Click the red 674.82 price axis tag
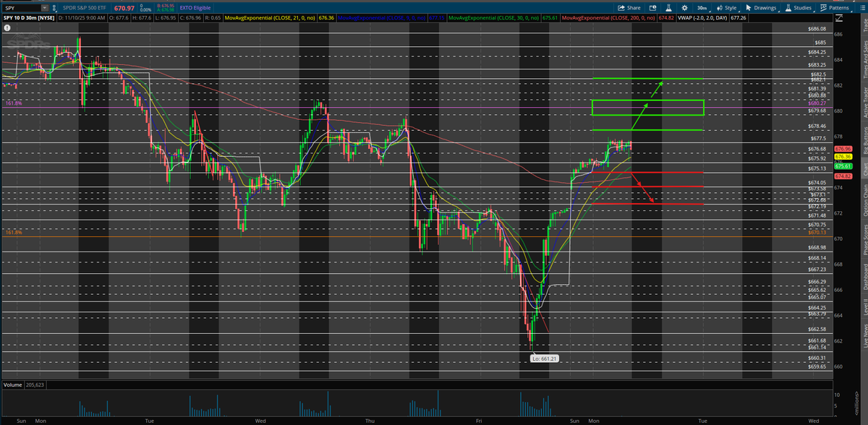Image resolution: width=868 pixels, height=425 pixels. (x=843, y=176)
